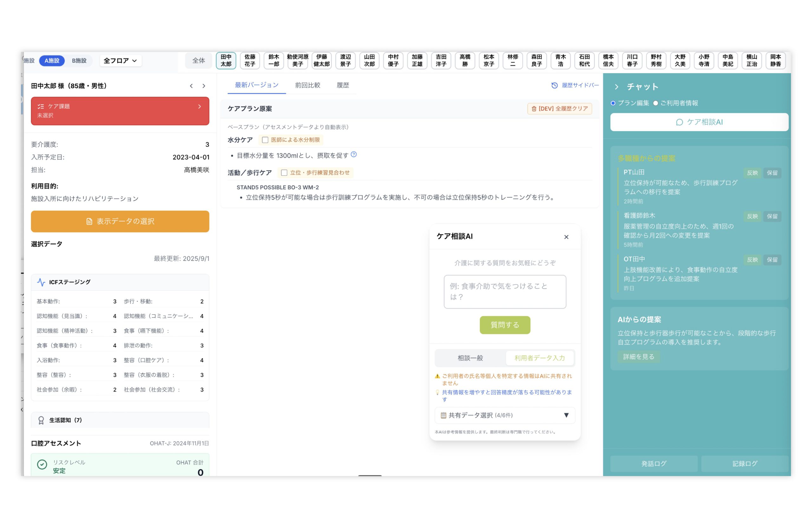This screenshot has height=528, width=812.
Task: Switch facility toggle to A施設
Action: [52, 61]
